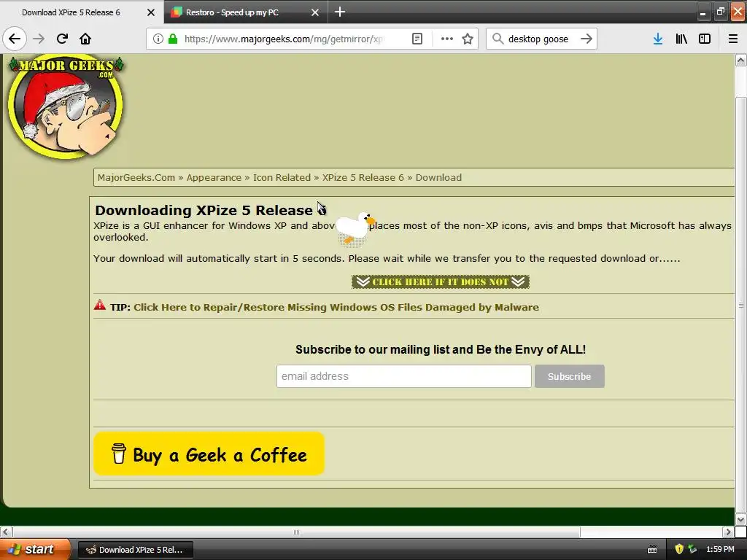Click the search magnifier icon
Image resolution: width=747 pixels, height=560 pixels.
click(x=498, y=39)
